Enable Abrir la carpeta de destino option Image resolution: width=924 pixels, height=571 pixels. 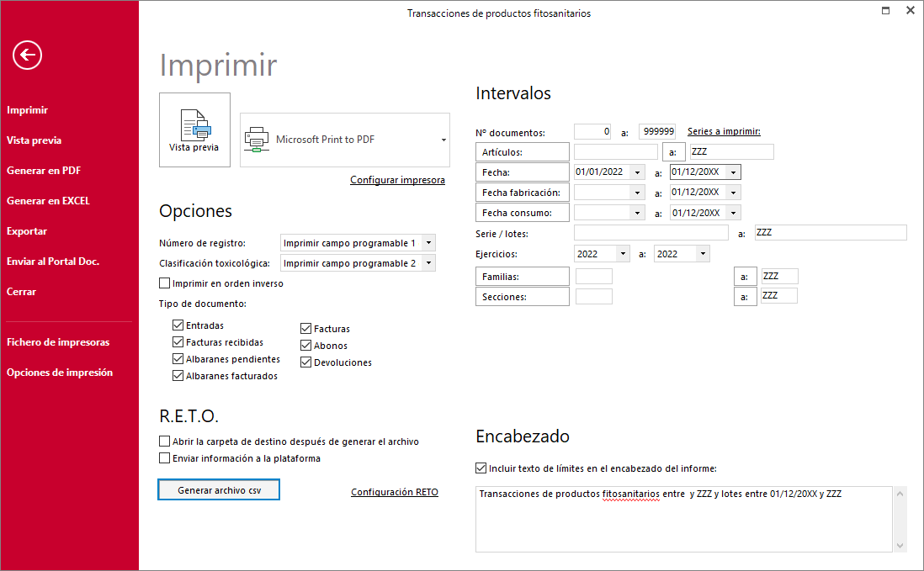(164, 441)
